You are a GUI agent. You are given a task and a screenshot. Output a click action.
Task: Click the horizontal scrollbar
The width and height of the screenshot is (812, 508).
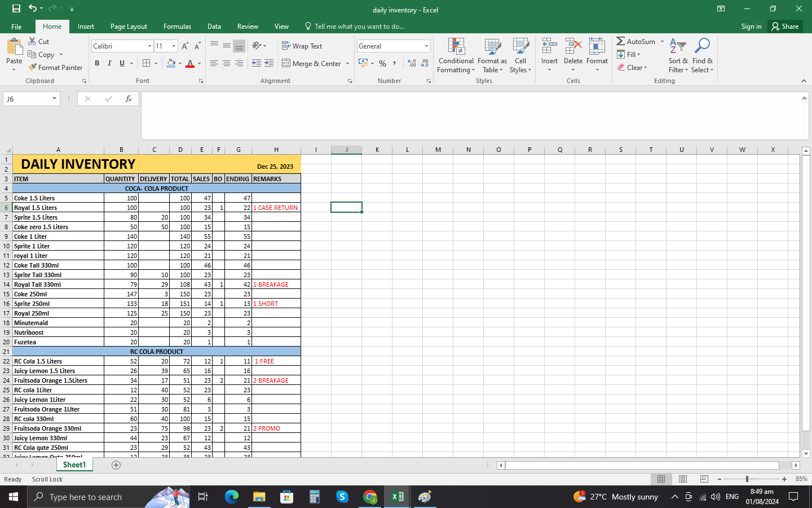pos(642,466)
